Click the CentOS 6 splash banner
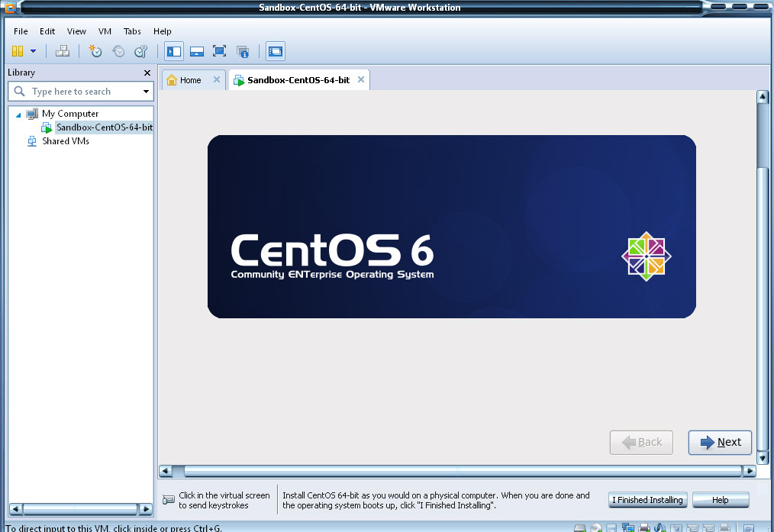 click(452, 227)
